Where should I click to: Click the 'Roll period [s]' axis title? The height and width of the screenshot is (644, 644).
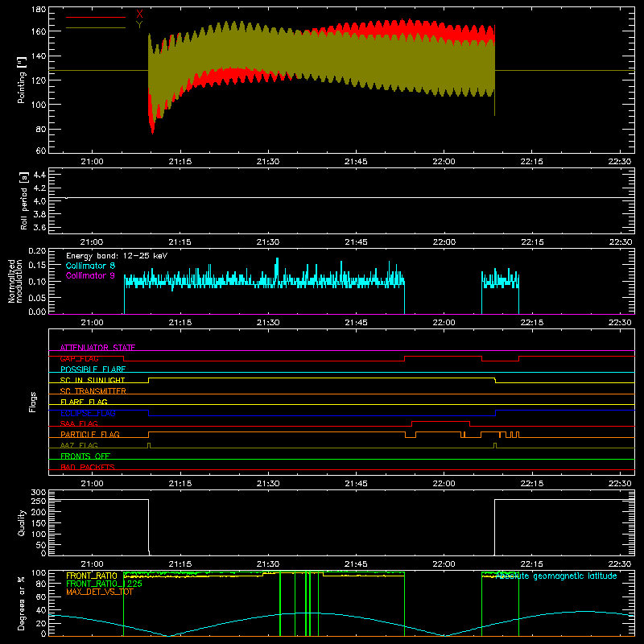[x=24, y=200]
